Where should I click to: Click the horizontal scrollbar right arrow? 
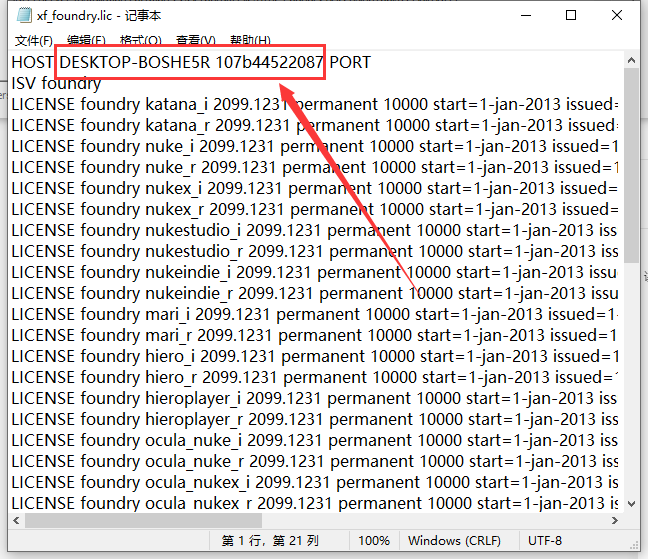pyautogui.click(x=615, y=521)
